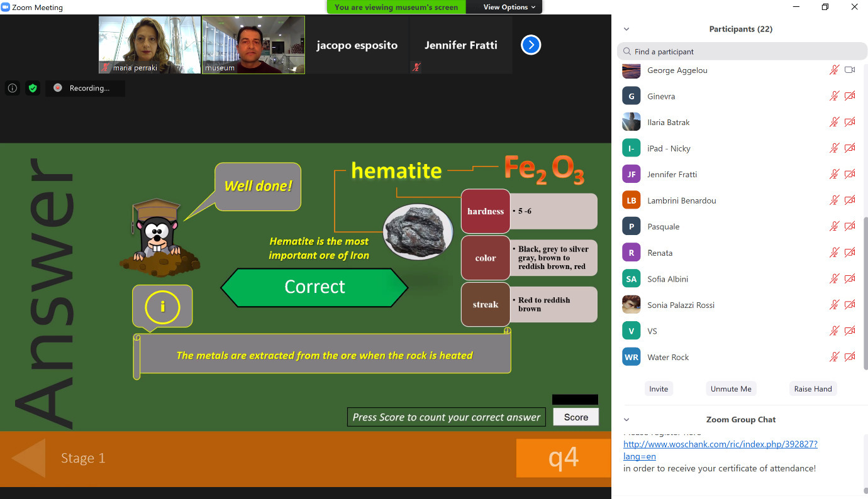Click the color property label on slide
This screenshot has width=868, height=499.
(486, 258)
